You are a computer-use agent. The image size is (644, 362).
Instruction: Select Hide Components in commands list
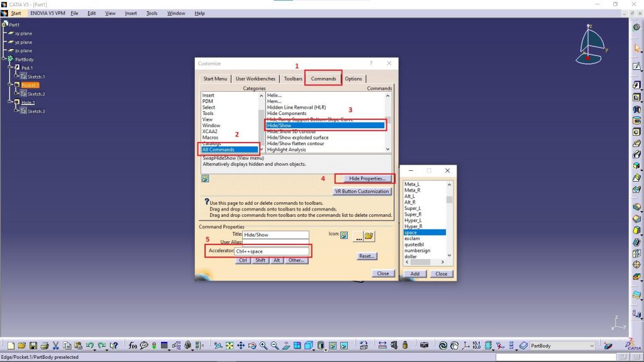coord(287,113)
